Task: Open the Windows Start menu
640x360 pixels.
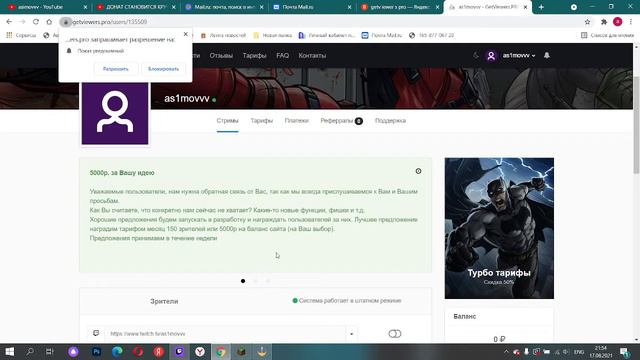Action: coord(9,351)
